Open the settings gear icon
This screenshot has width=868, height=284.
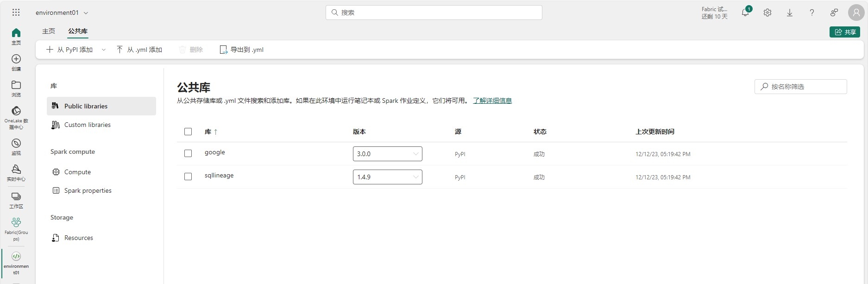[767, 13]
